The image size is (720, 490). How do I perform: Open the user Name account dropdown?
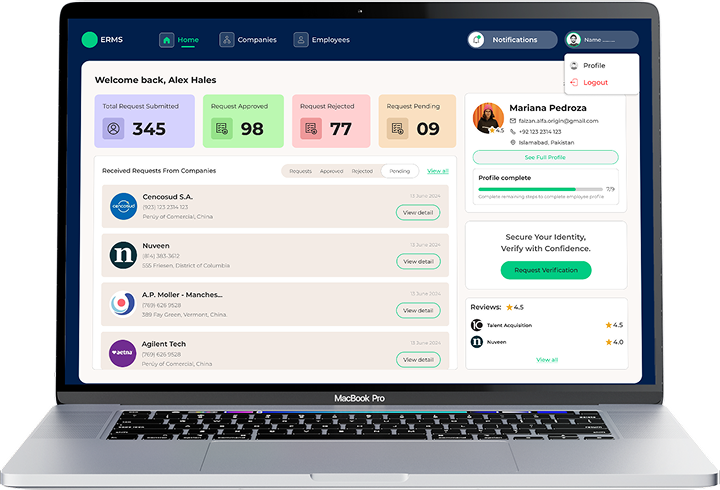(602, 40)
